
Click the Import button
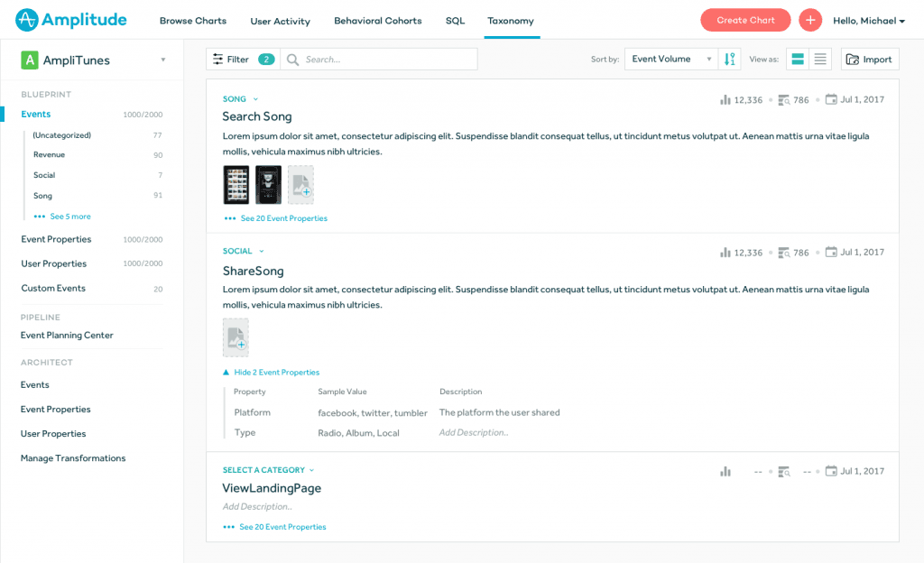coord(870,60)
